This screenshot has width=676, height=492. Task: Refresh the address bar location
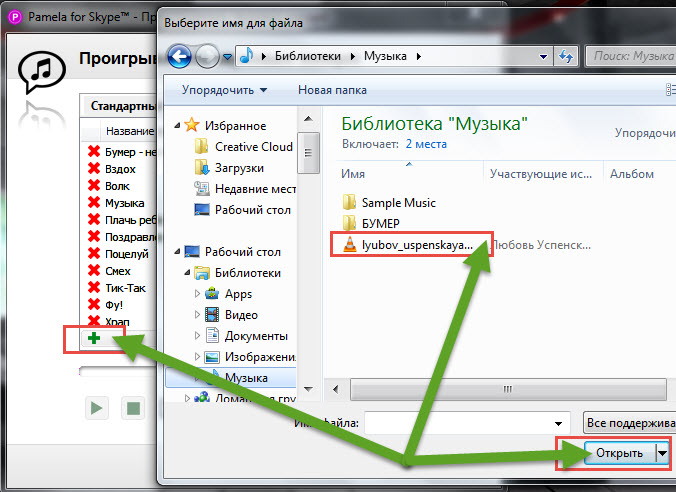(566, 56)
